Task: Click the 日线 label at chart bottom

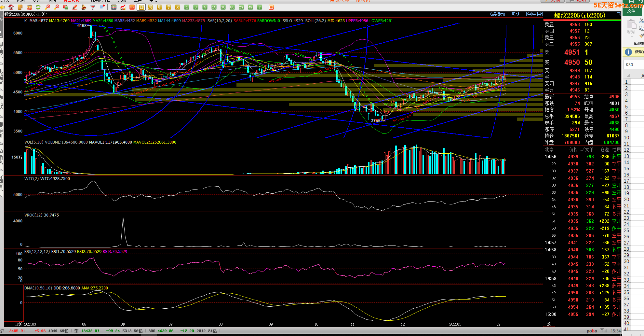Action: pyautogui.click(x=19, y=324)
